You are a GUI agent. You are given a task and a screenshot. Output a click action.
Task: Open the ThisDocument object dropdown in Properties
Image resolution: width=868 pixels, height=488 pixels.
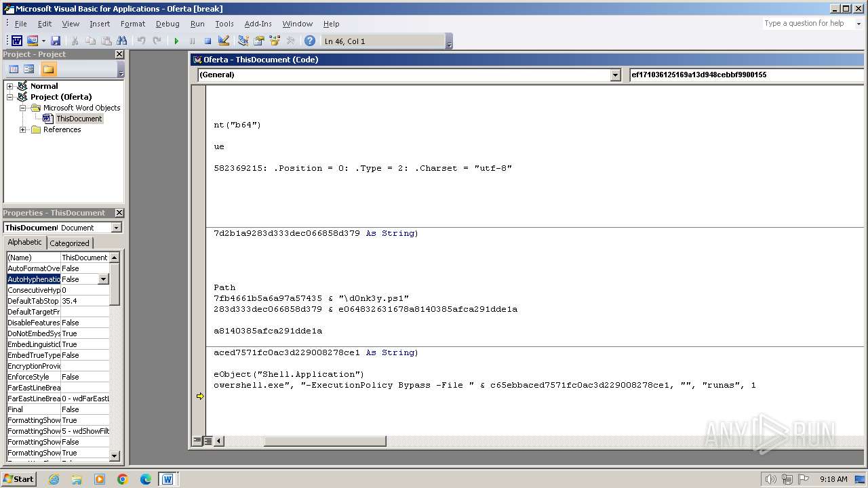tap(117, 228)
